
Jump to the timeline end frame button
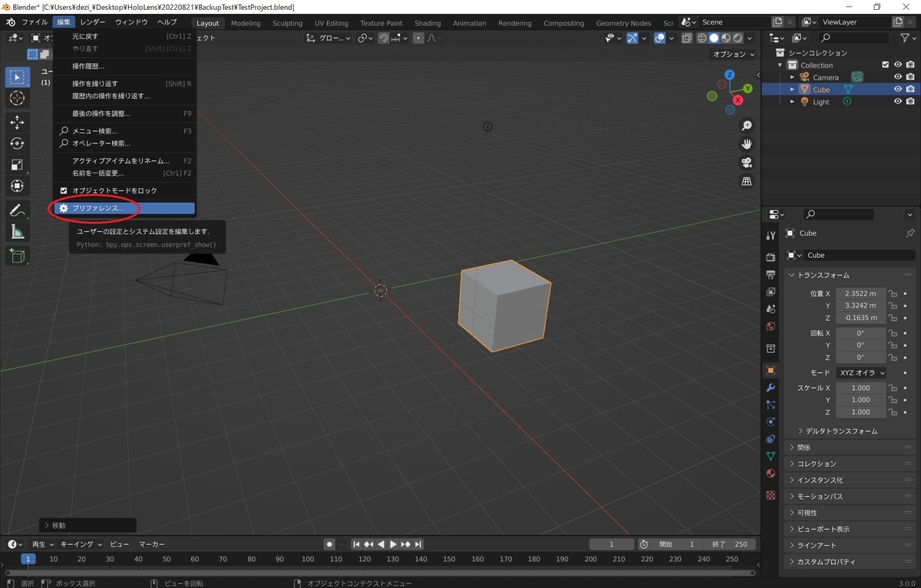(x=418, y=544)
